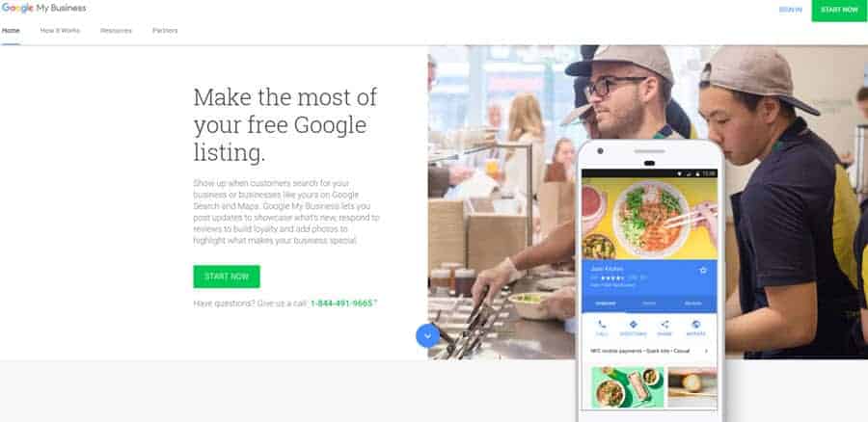Click the star save icon on listing

coord(703,271)
